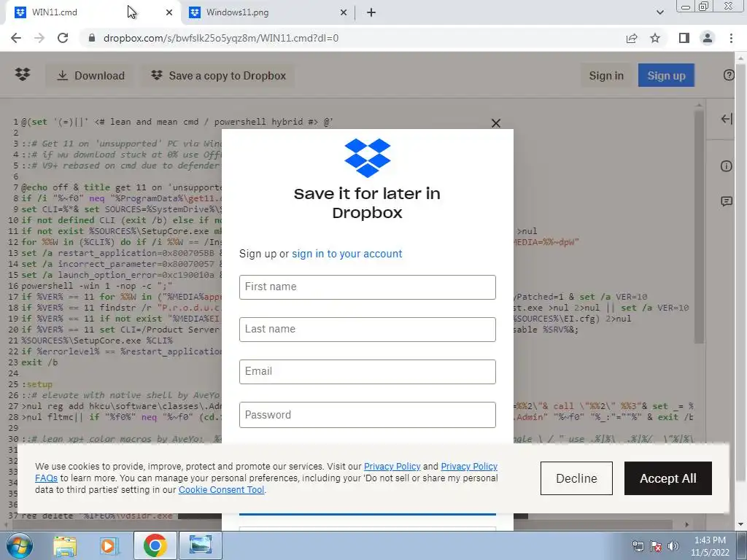Image resolution: width=747 pixels, height=560 pixels.
Task: Open the Chrome profile avatar
Action: (x=708, y=38)
